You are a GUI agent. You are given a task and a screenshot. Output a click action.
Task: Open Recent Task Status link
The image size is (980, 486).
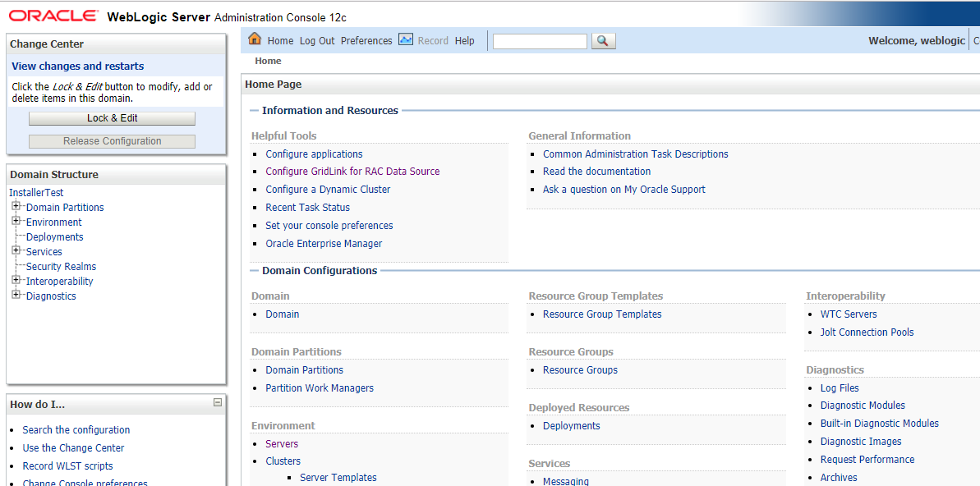coord(307,208)
